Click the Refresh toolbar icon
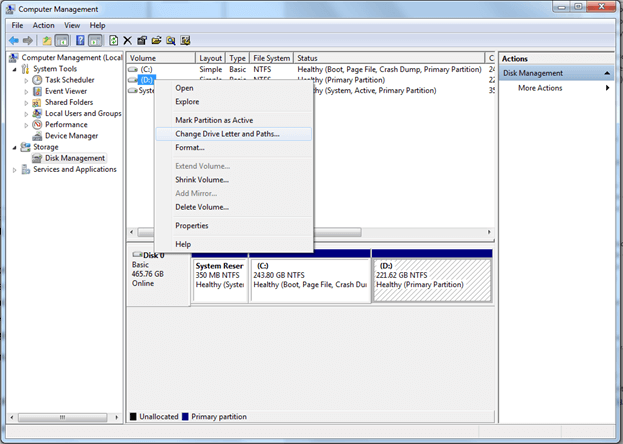Viewport: 623px width, 444px height. point(114,40)
